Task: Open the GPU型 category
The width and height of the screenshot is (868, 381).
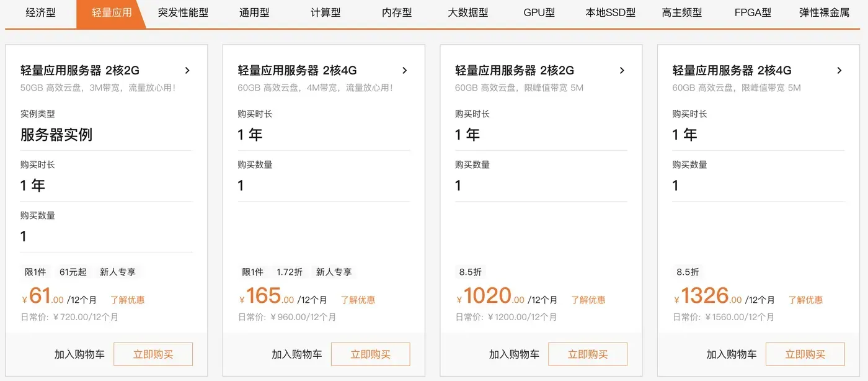Action: pyautogui.click(x=538, y=12)
